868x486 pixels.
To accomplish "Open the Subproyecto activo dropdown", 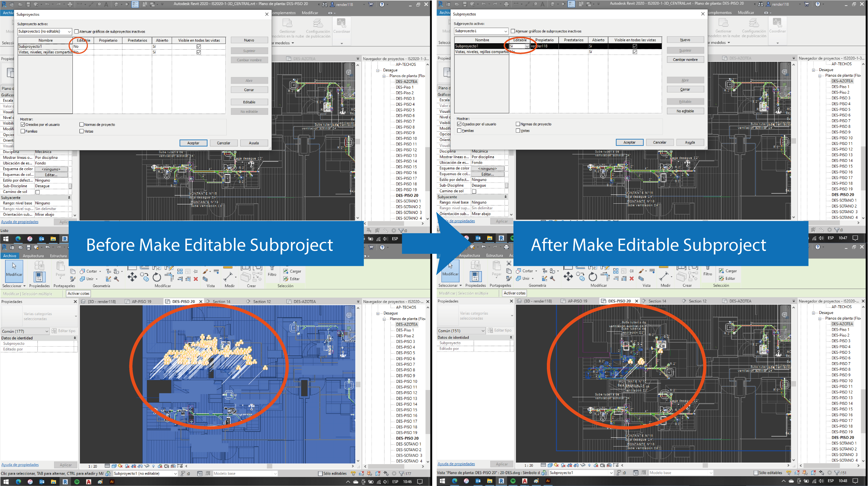I will (69, 31).
